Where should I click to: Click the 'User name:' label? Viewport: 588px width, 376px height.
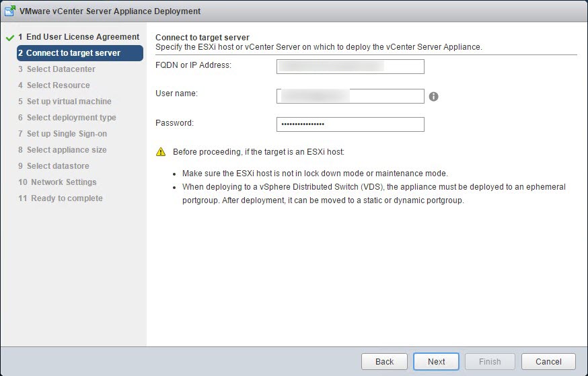tap(177, 93)
